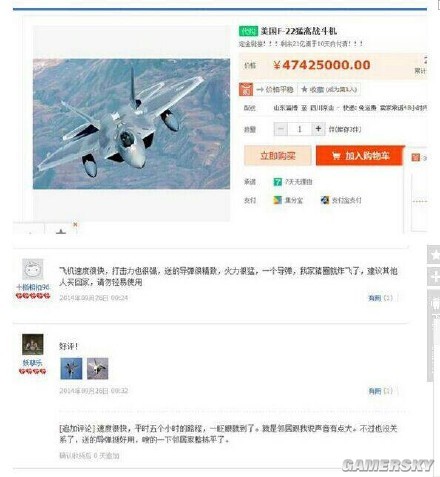Open the main F-22 product photo
Screen dimensions: 440x477
click(x=131, y=124)
